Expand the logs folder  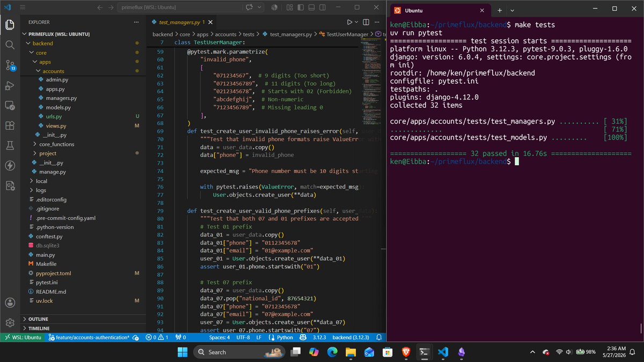click(83, 190)
